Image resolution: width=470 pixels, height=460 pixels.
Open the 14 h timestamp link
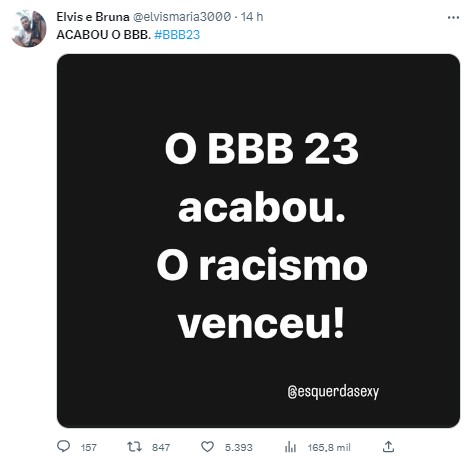click(x=252, y=17)
